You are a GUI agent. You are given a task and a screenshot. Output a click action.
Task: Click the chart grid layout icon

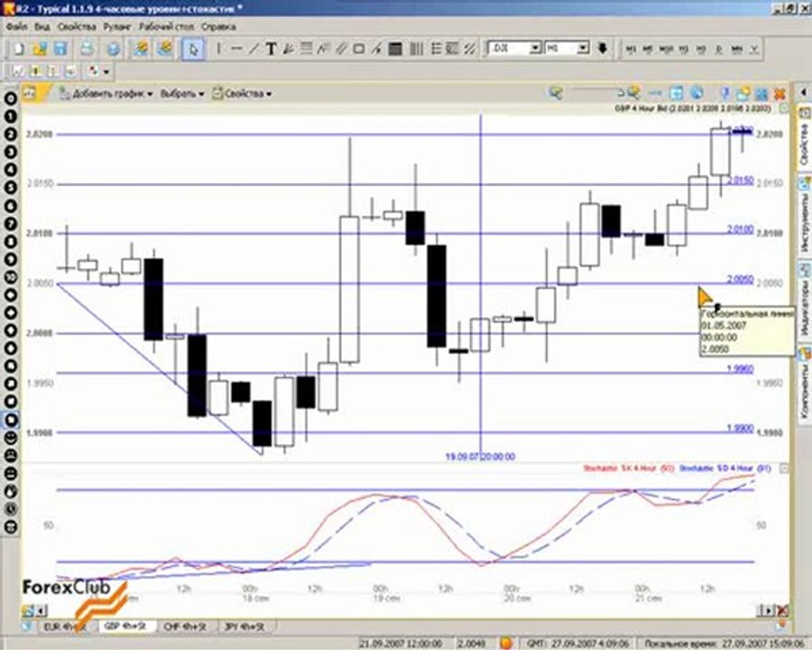click(x=676, y=93)
